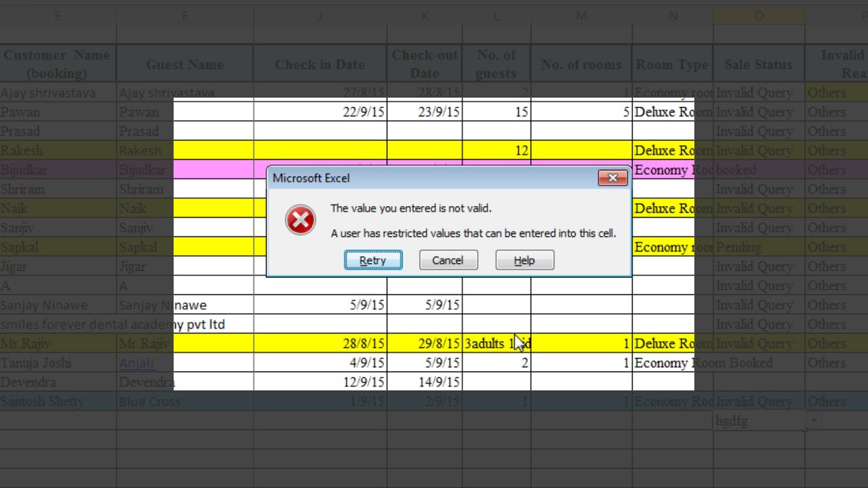
Task: Select the 3adults 1kid guests cell
Action: tap(496, 344)
